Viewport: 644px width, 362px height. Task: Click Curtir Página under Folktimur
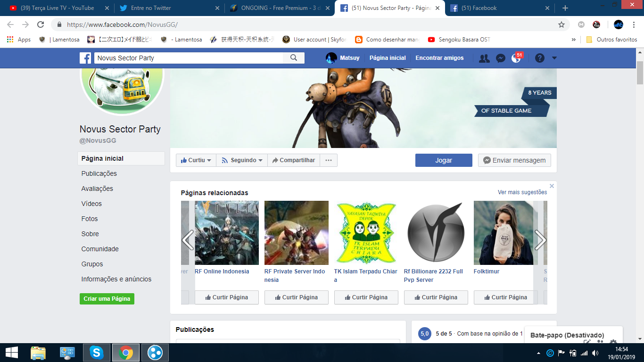point(506,297)
